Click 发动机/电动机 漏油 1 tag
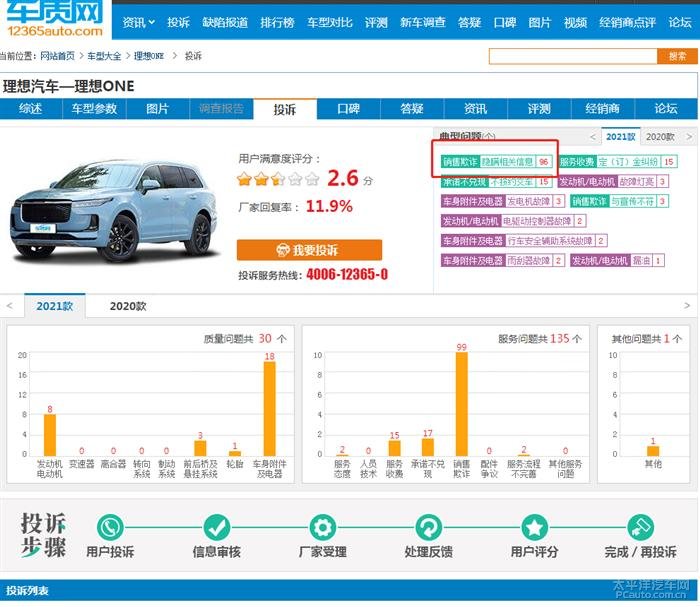 click(x=617, y=260)
